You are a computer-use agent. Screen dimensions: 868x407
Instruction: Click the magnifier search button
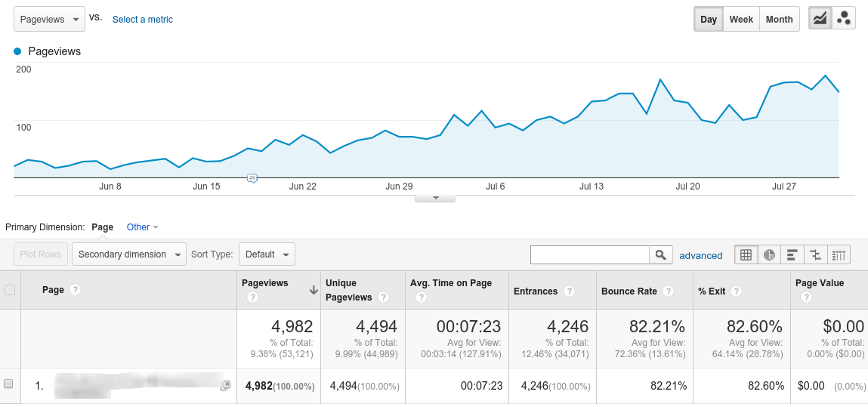[661, 255]
